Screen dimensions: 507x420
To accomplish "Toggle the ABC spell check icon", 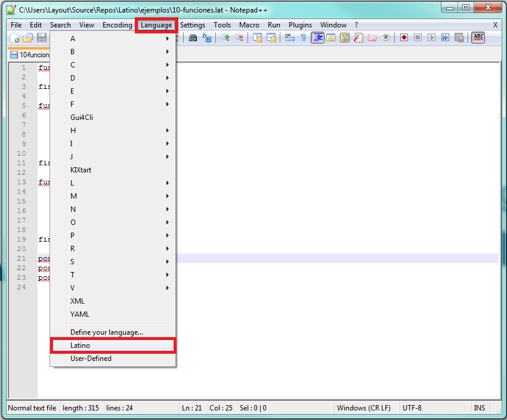I will 478,38.
